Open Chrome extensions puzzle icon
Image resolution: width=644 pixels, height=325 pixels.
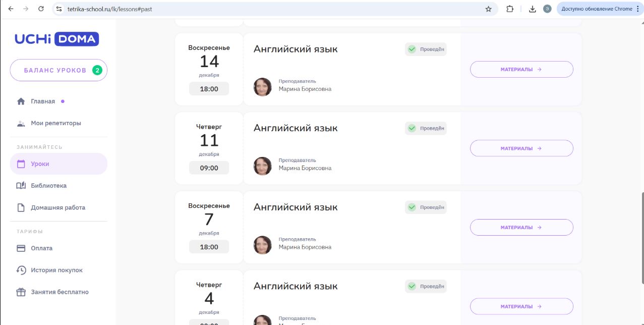click(510, 9)
